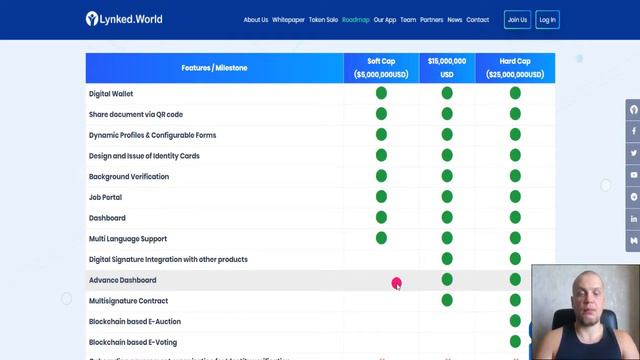Click the Soft Cap column header
The height and width of the screenshot is (360, 640).
coord(381,68)
